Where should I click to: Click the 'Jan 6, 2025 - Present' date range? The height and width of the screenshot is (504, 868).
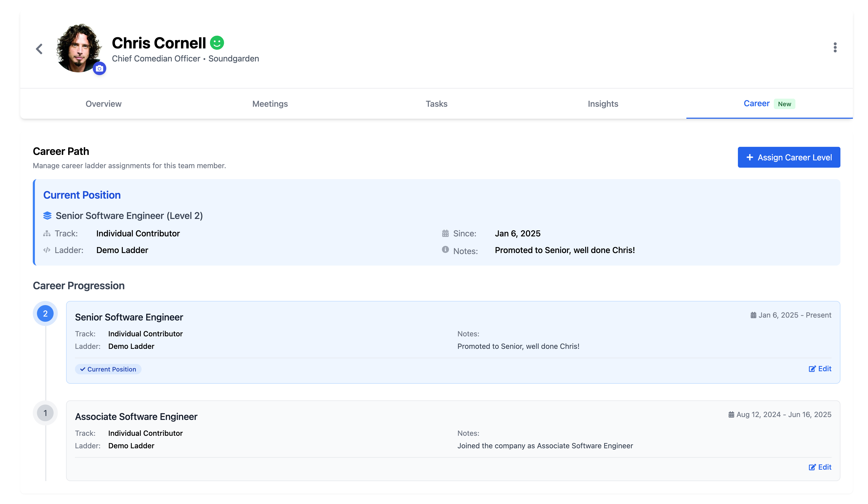(795, 315)
